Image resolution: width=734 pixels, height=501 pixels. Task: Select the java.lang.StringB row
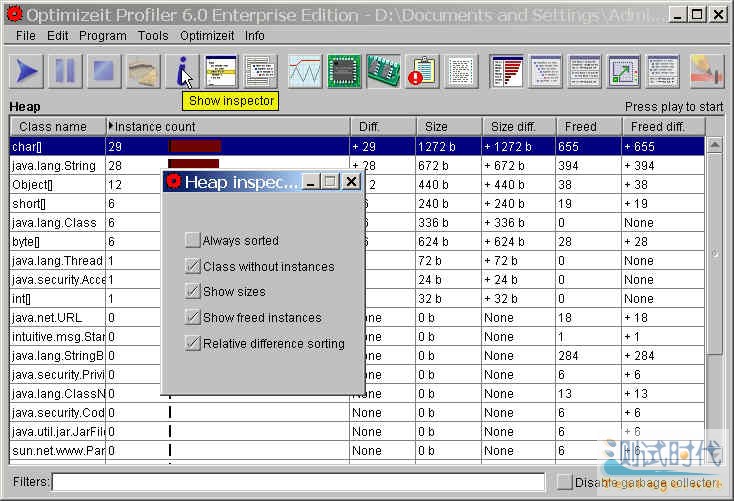tap(357, 355)
